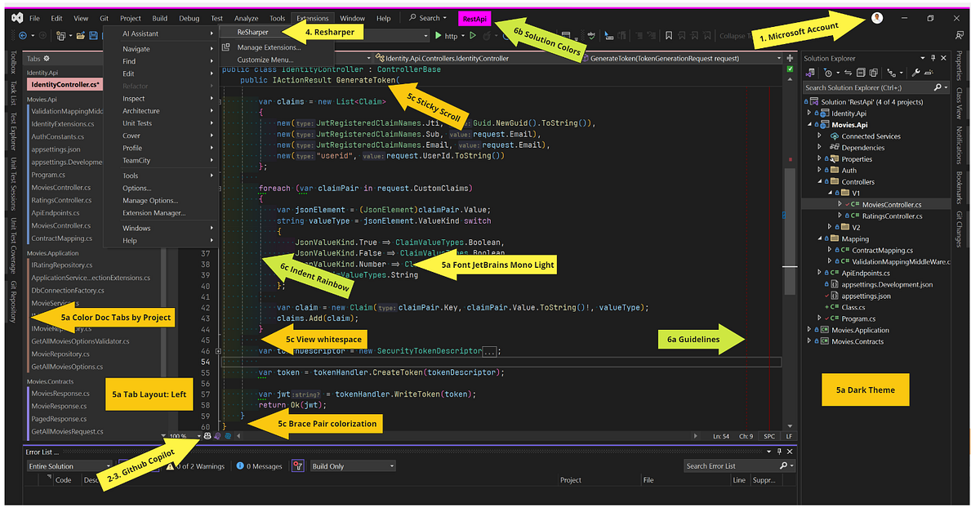Click the GitHub Copilot status bar icon
The width and height of the screenshot is (980, 512).
[x=207, y=436]
